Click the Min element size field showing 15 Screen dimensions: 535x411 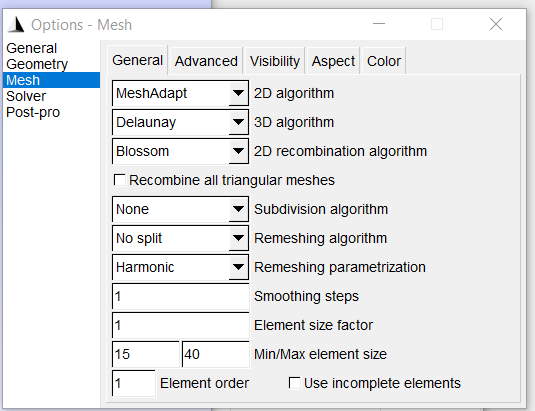pyautogui.click(x=146, y=354)
